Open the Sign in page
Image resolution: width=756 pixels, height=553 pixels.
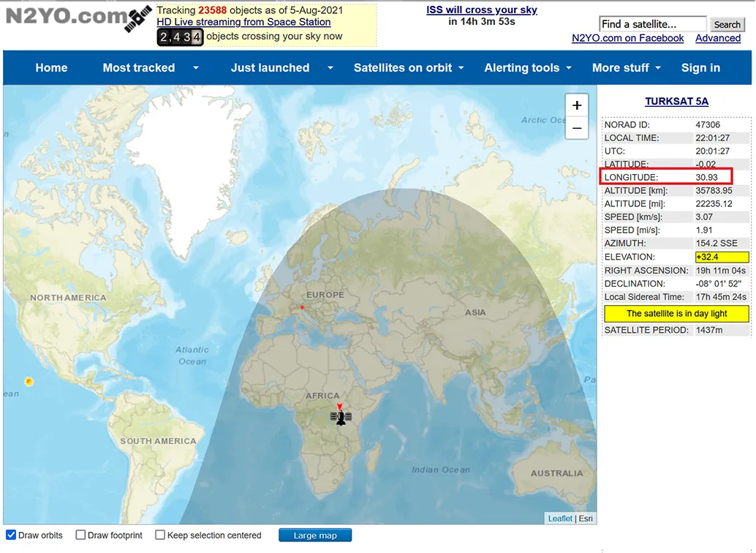(700, 68)
